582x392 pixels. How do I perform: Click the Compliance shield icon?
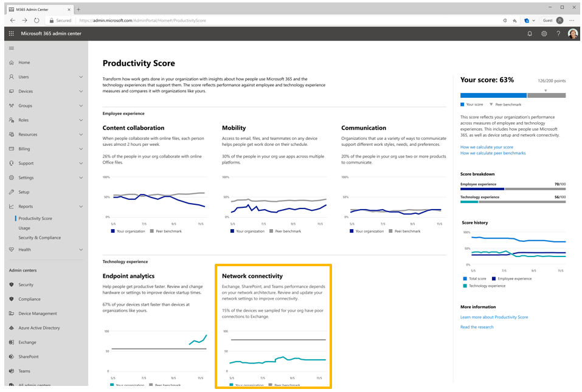pyautogui.click(x=12, y=299)
